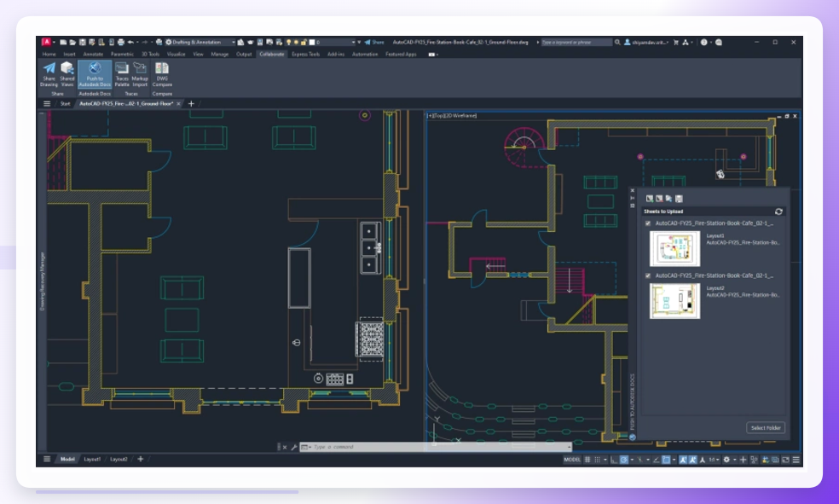Image resolution: width=839 pixels, height=504 pixels.
Task: Click the file tab menu hamburger icon left of Start
Action: tap(47, 104)
